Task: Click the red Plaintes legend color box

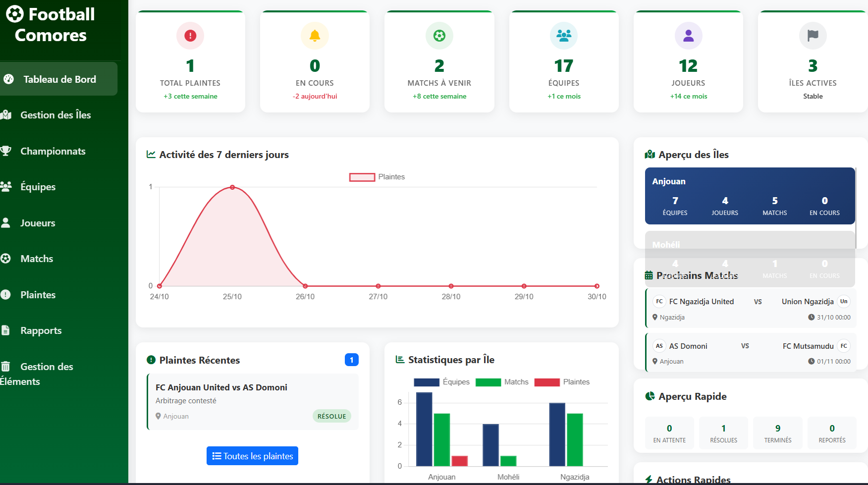Action: coord(547,382)
